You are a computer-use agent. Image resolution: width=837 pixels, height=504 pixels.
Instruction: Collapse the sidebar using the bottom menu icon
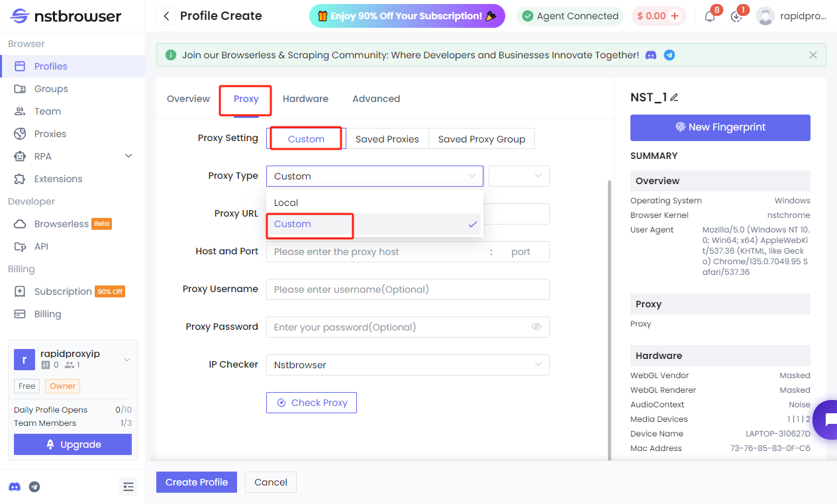[x=128, y=487]
